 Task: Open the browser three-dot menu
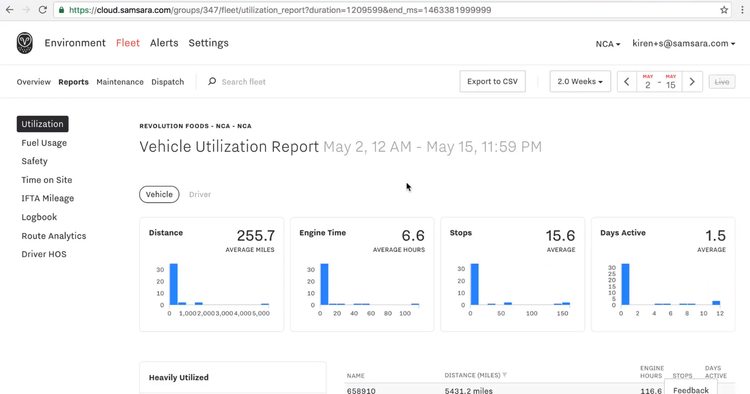coord(742,10)
